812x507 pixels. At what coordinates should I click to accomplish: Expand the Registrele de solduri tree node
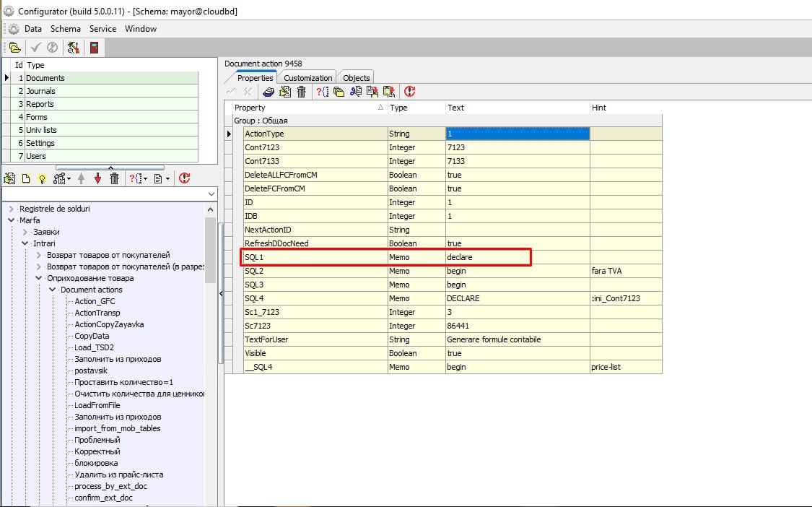pos(12,209)
